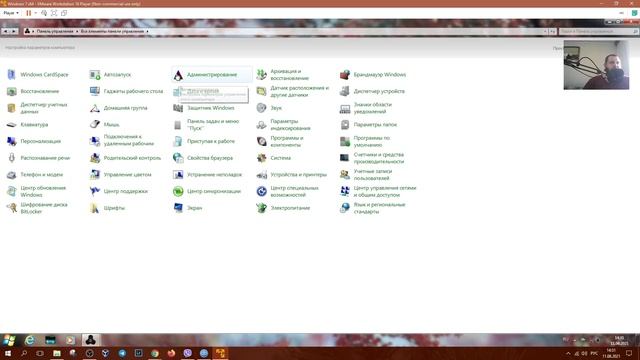Image resolution: width=640 pixels, height=360 pixels.
Task: Open the Шрифты icon
Action: [95, 208]
